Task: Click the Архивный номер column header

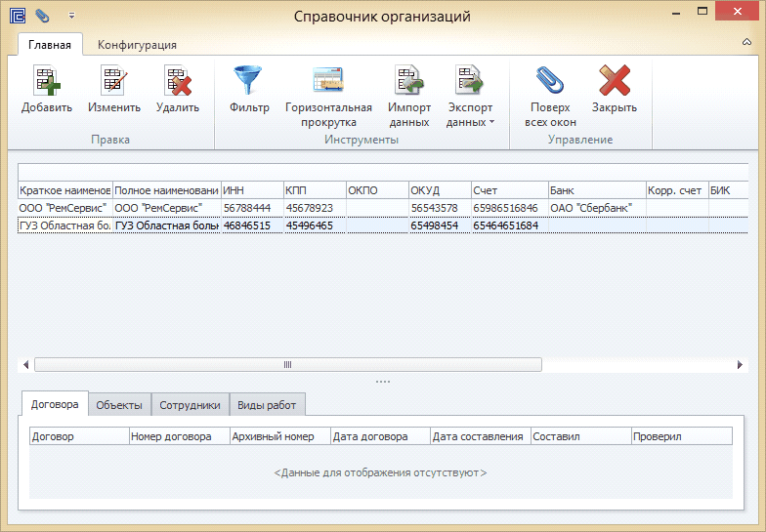Action: 279,436
